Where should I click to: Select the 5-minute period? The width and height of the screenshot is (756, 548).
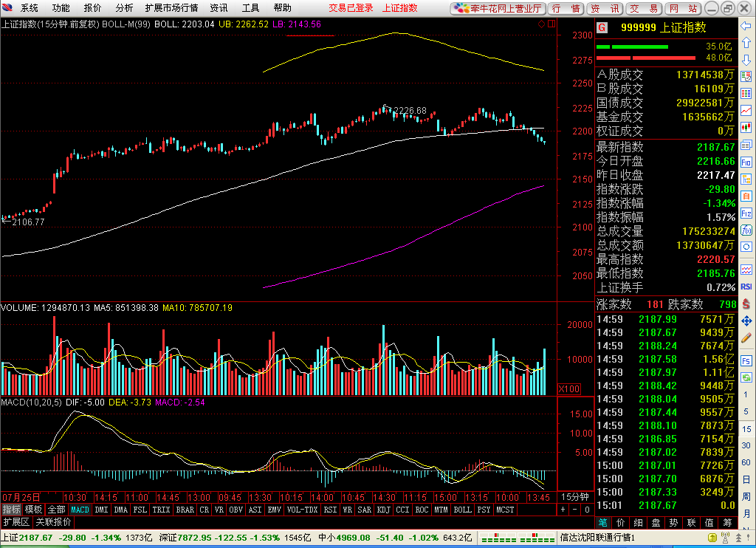coord(746,411)
